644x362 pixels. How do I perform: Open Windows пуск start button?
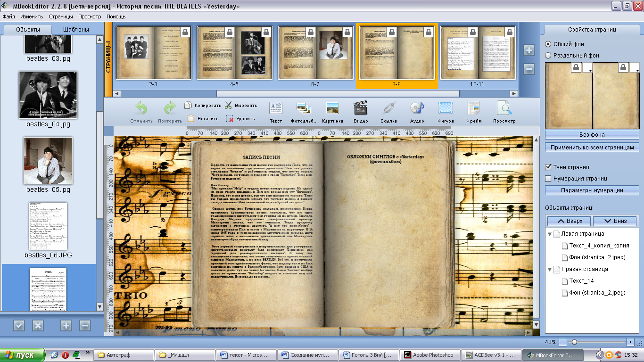(x=23, y=355)
